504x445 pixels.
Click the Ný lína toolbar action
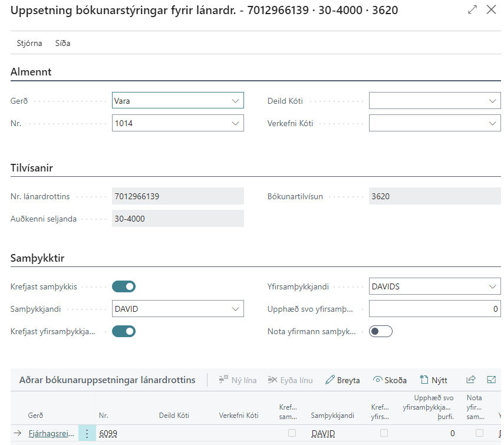238,380
